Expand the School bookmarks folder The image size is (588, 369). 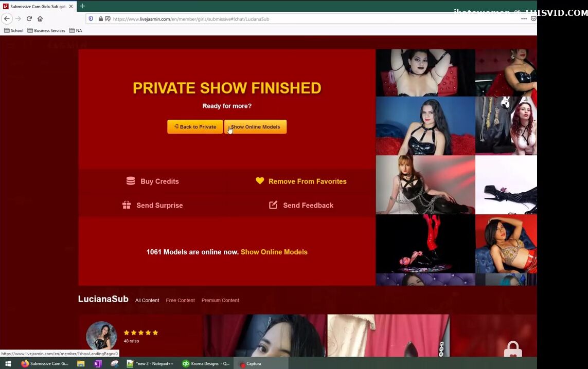14,30
